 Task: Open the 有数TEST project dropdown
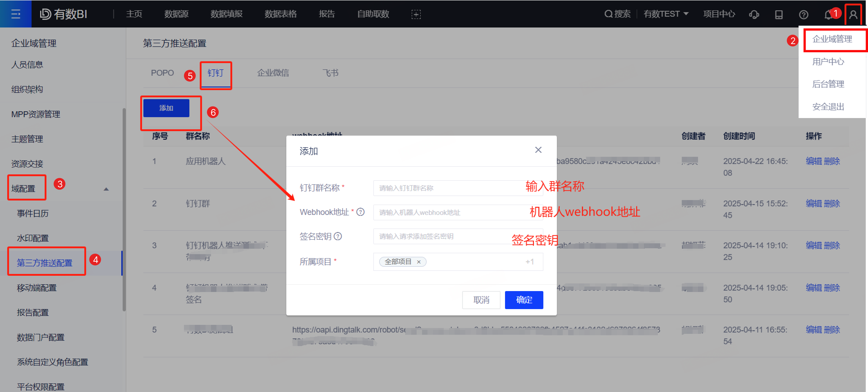(666, 14)
